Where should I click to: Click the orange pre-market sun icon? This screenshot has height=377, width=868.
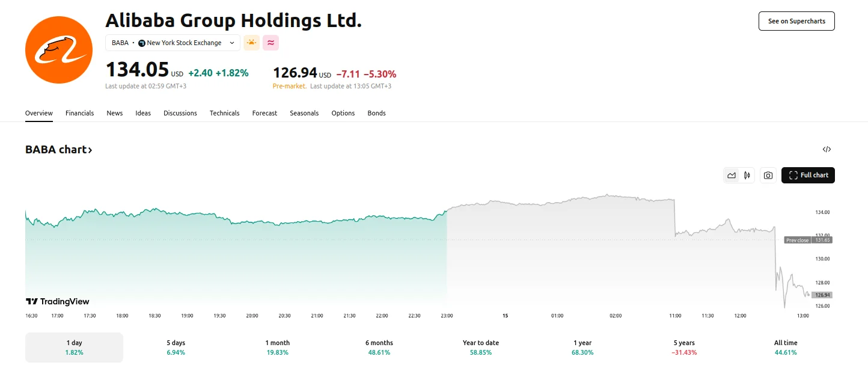tap(251, 43)
